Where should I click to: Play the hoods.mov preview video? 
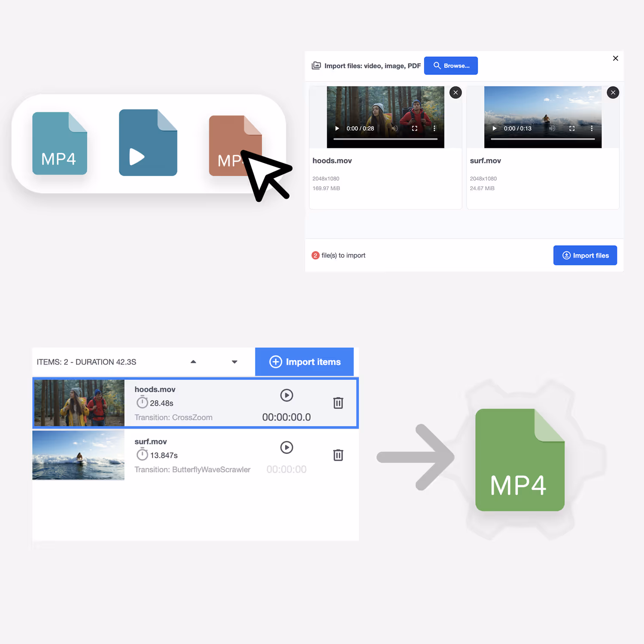tap(337, 128)
